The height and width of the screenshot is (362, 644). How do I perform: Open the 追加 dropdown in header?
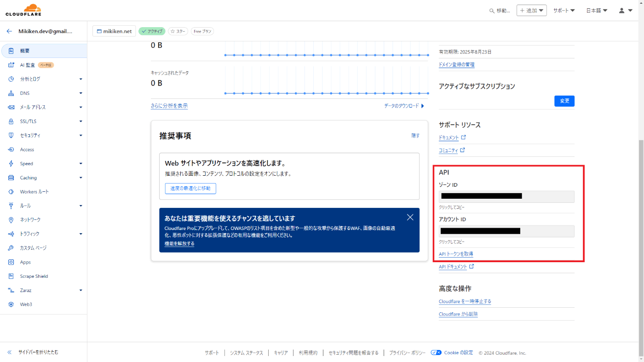532,11
